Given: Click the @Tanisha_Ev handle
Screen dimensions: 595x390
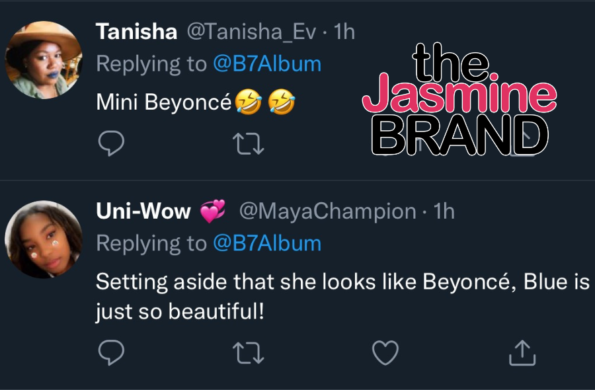Looking at the screenshot, I should [251, 32].
